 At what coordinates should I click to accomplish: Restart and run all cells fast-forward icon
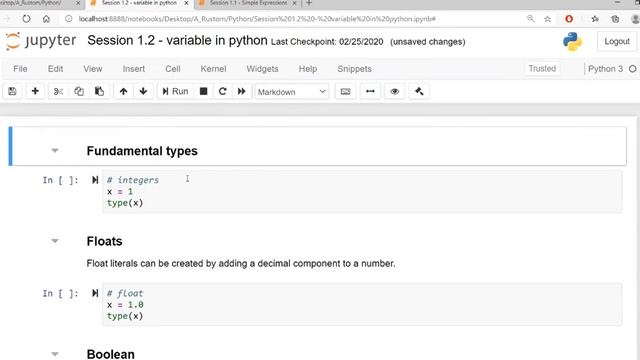pyautogui.click(x=242, y=91)
